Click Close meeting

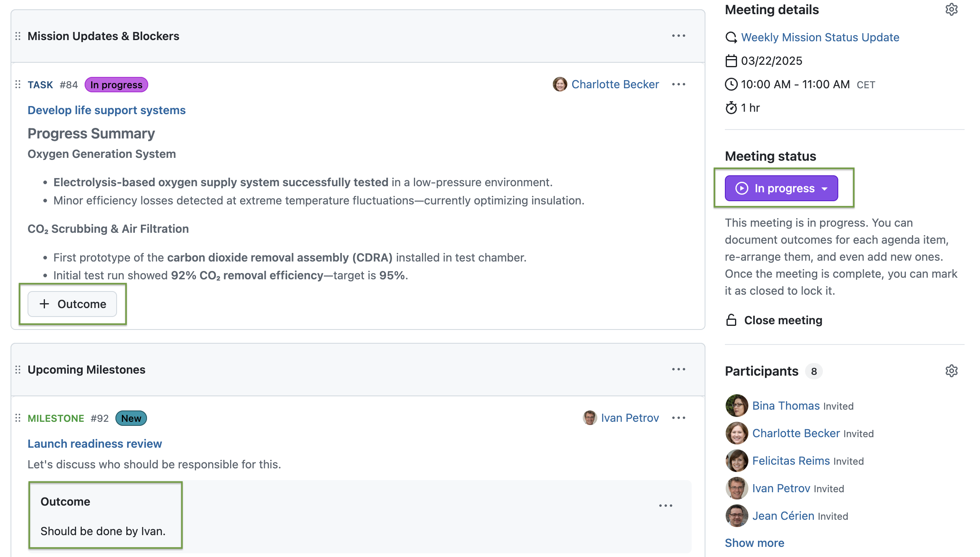pos(783,320)
